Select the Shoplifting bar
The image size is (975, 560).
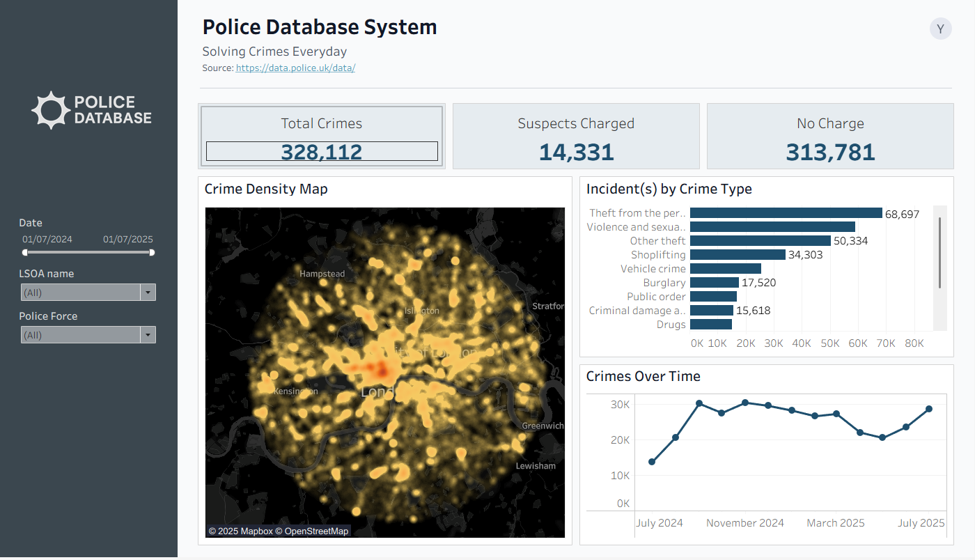pos(738,255)
